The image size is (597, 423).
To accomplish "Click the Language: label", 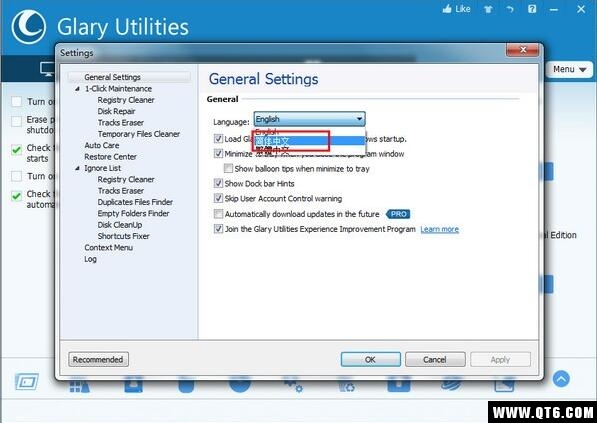I will (231, 122).
